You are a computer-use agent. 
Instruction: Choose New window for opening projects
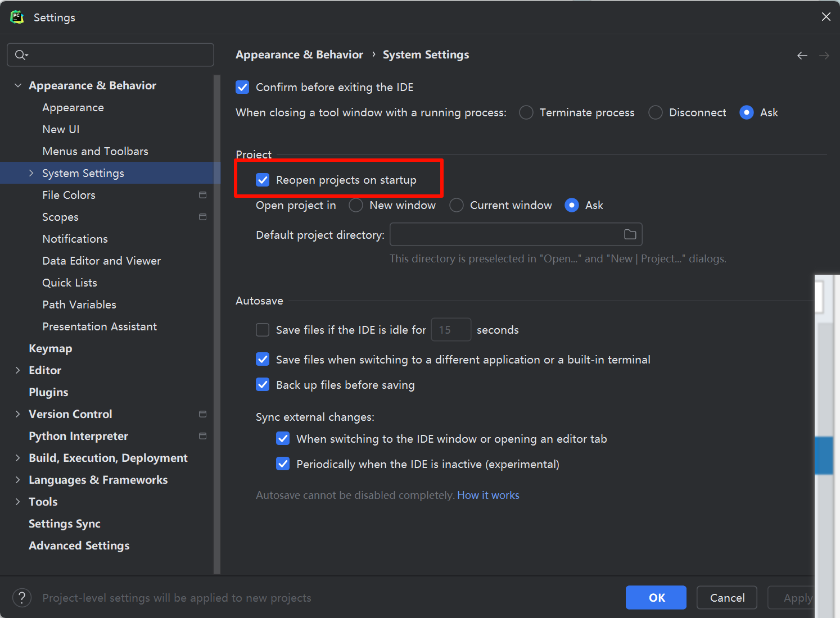pyautogui.click(x=356, y=205)
